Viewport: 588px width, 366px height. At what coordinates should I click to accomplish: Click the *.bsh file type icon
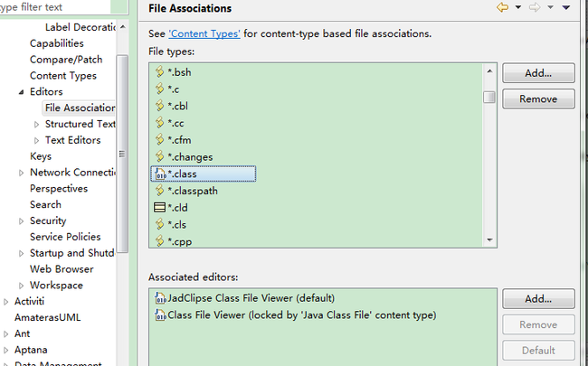coord(160,71)
